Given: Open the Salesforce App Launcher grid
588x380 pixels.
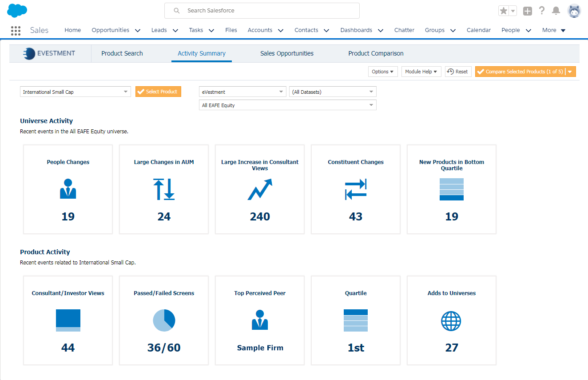Looking at the screenshot, I should pos(16,30).
